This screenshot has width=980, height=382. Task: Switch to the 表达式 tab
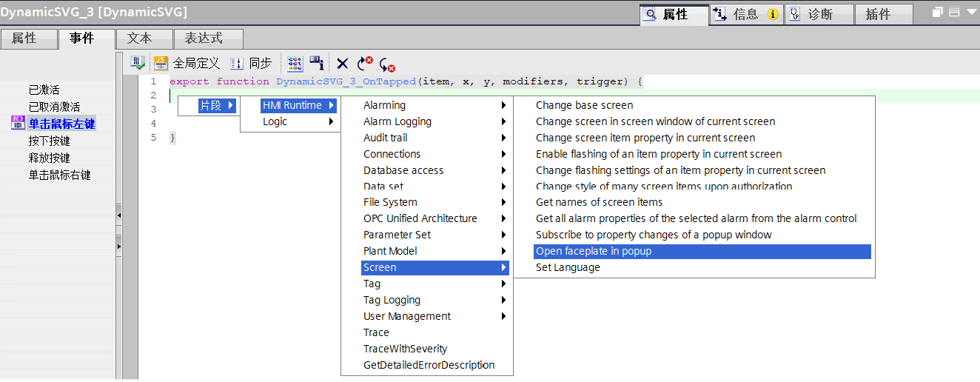point(208,38)
